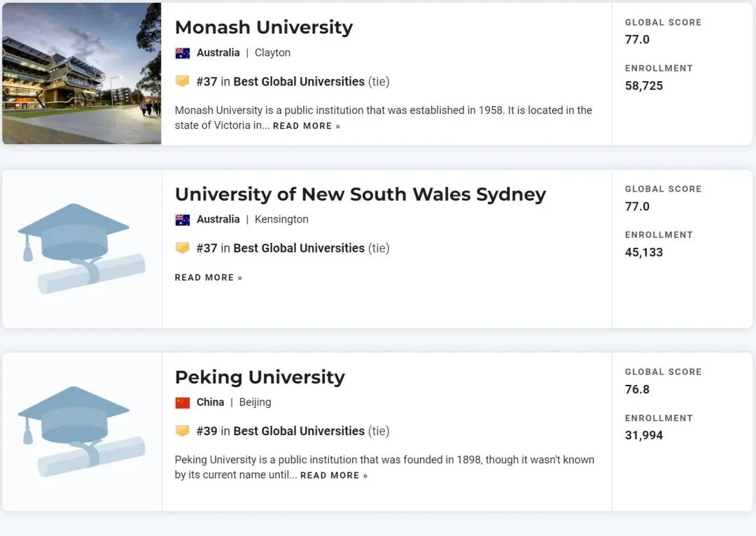Image resolution: width=756 pixels, height=536 pixels.
Task: Click the Australian flag icon beside Monash
Action: (x=183, y=53)
